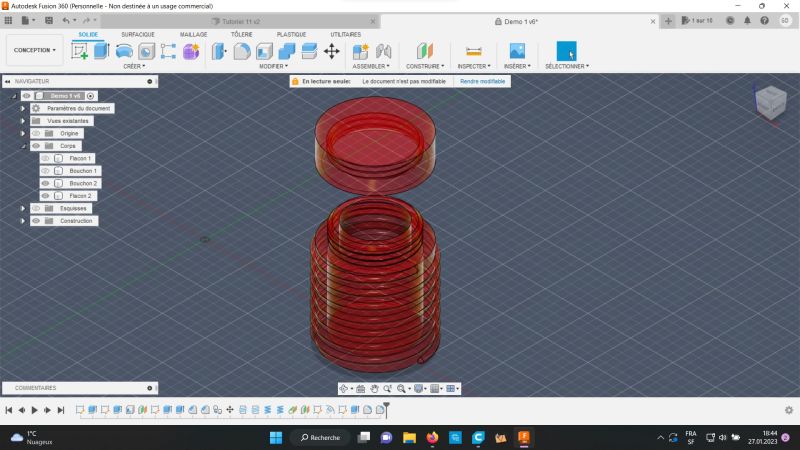Open the CONCEPTION workspace dropdown

(x=34, y=50)
